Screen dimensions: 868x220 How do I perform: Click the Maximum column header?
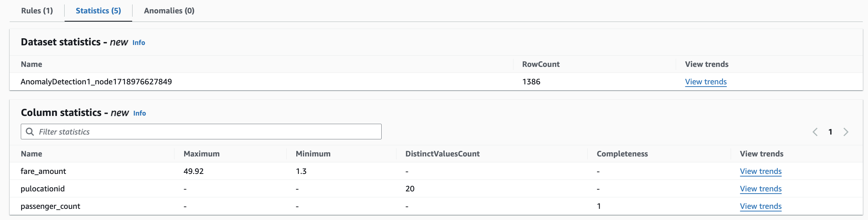(x=202, y=154)
